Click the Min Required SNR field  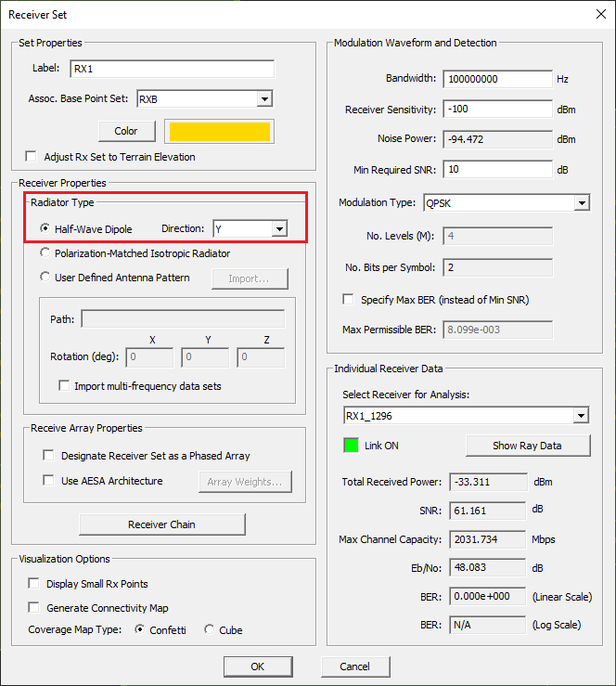[x=497, y=169]
